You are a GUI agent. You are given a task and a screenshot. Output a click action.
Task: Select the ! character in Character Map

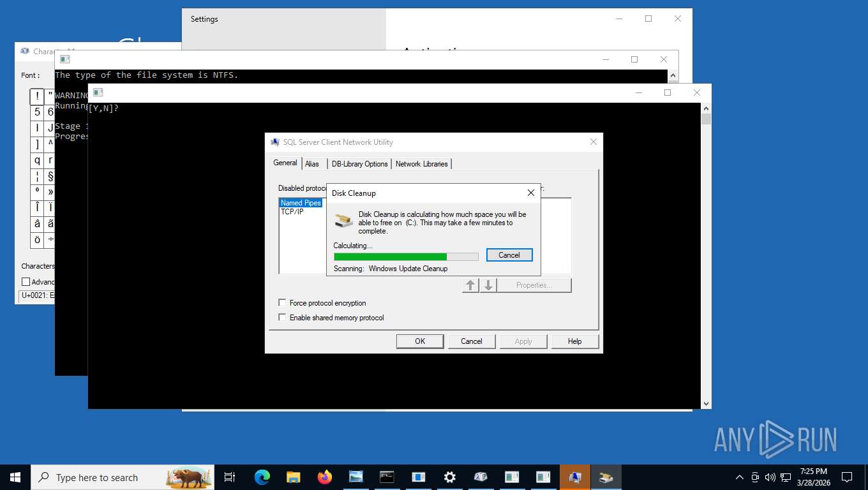click(37, 96)
